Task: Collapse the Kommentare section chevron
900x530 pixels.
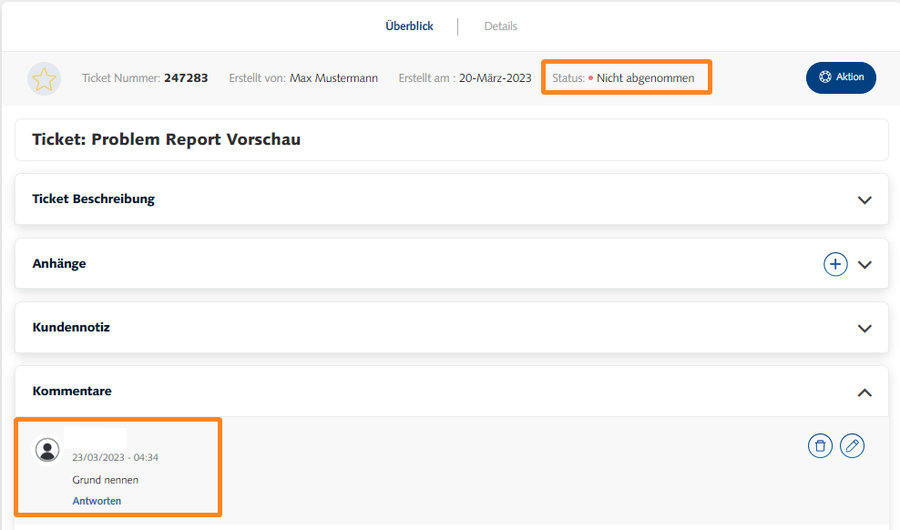Action: pyautogui.click(x=865, y=393)
